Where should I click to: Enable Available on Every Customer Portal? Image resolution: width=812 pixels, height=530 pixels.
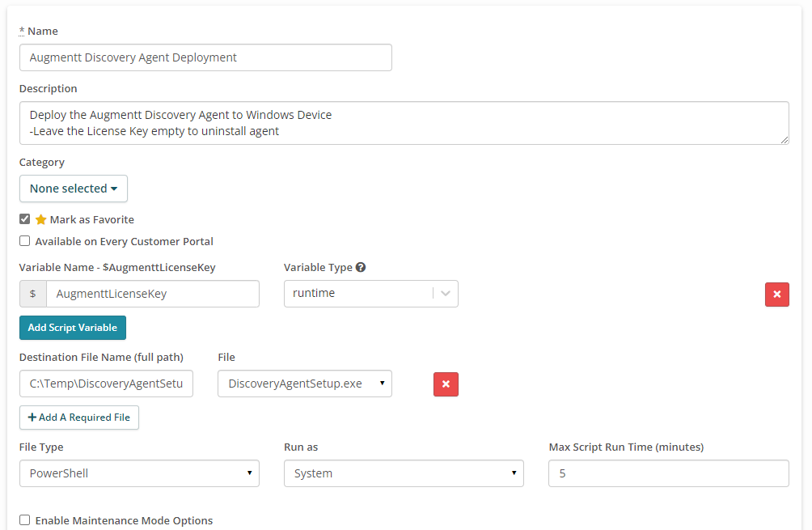(x=25, y=241)
